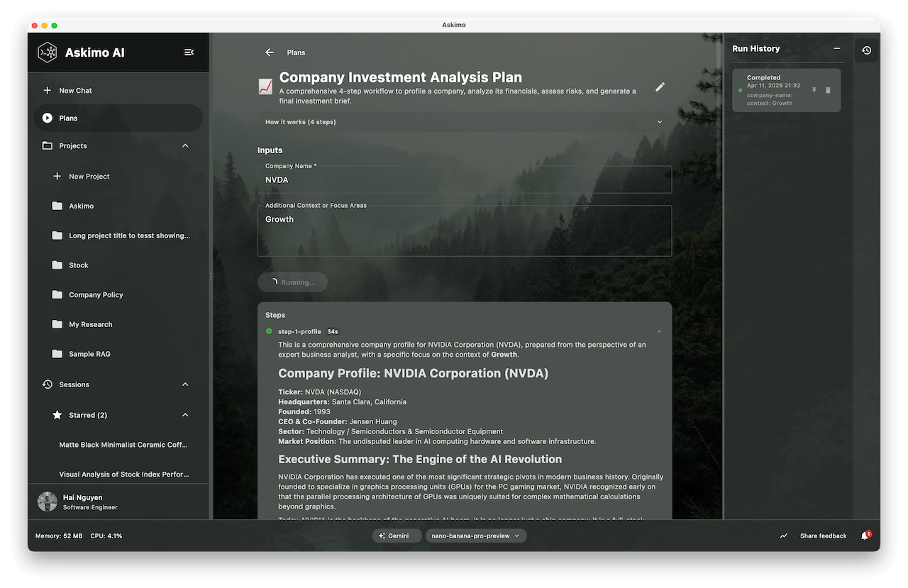The height and width of the screenshot is (588, 908).
Task: Click the 'Sector: Technology / Semiconductors' line
Action: pos(390,431)
